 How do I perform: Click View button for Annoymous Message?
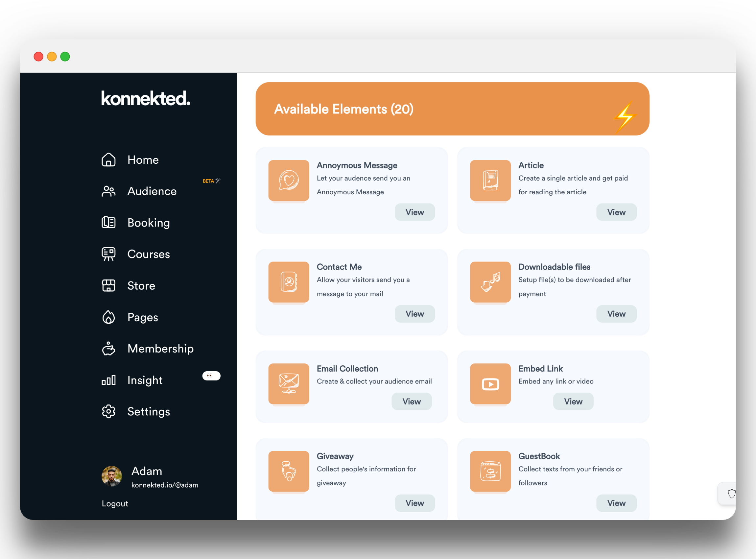tap(414, 212)
